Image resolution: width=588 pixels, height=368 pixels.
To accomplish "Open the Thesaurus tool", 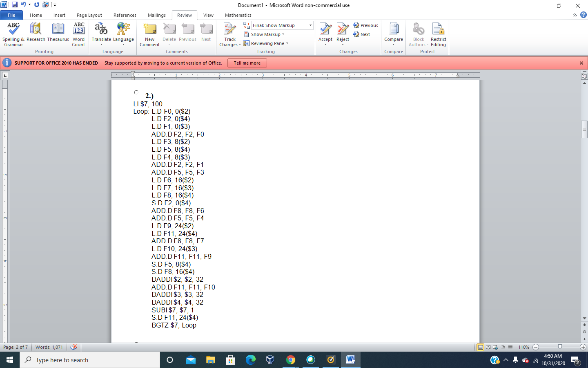I will coord(58,32).
